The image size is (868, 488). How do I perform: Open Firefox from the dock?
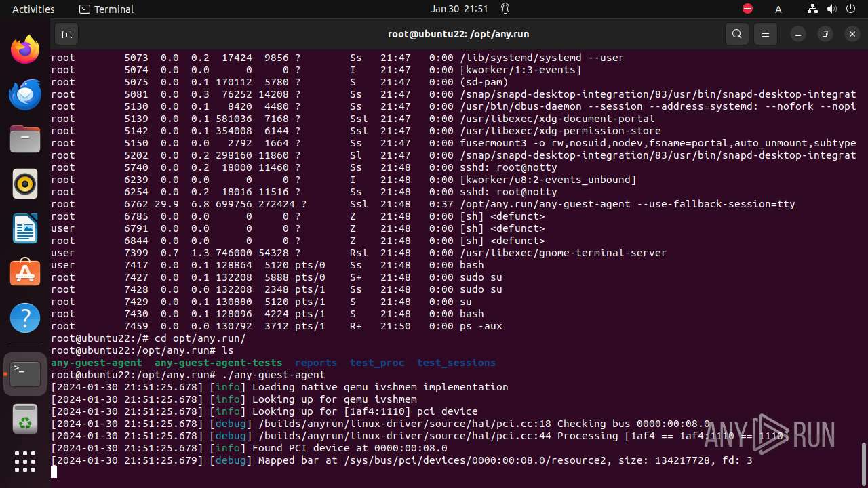coord(25,49)
